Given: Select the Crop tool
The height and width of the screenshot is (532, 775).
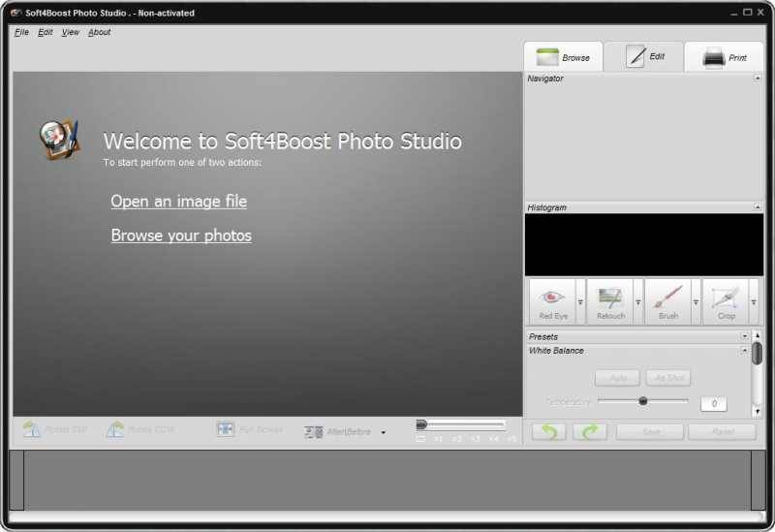Looking at the screenshot, I should 726,301.
